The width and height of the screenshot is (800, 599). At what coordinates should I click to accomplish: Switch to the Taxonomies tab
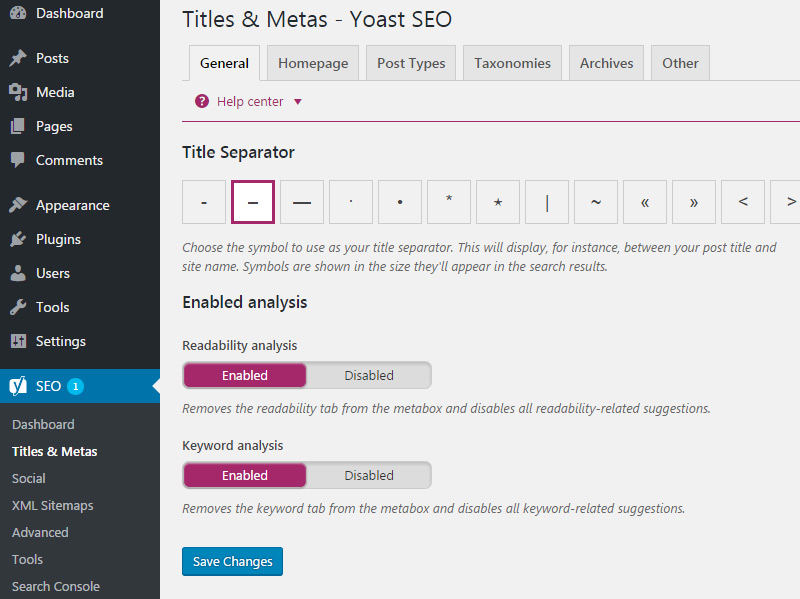tap(512, 63)
